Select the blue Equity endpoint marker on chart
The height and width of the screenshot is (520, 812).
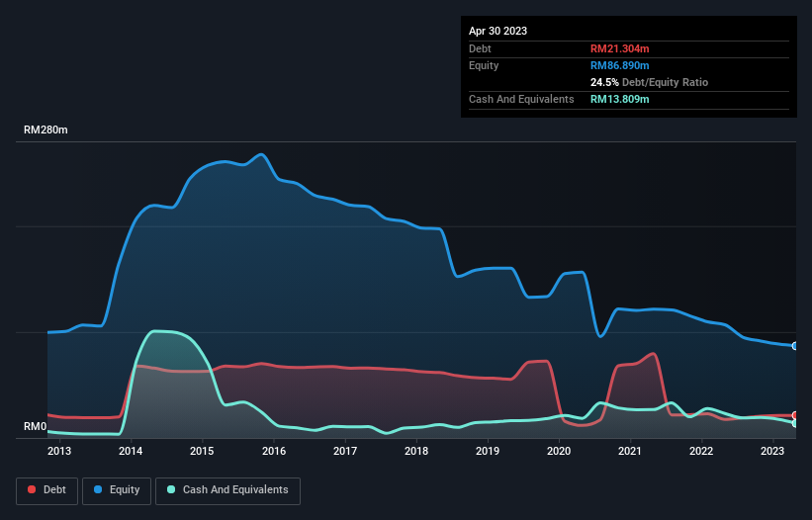tap(795, 346)
